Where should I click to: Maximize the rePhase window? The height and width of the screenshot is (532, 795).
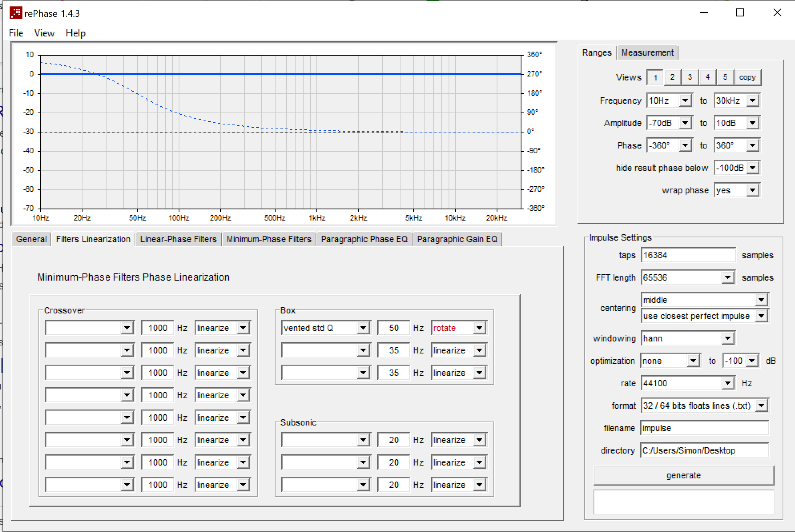click(740, 13)
